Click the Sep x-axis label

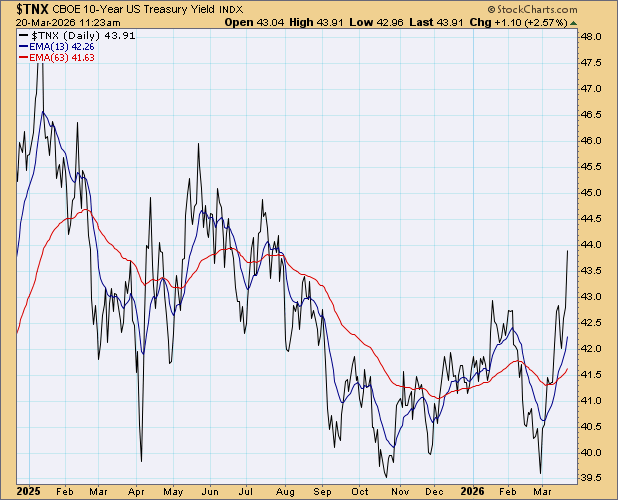pyautogui.click(x=322, y=492)
